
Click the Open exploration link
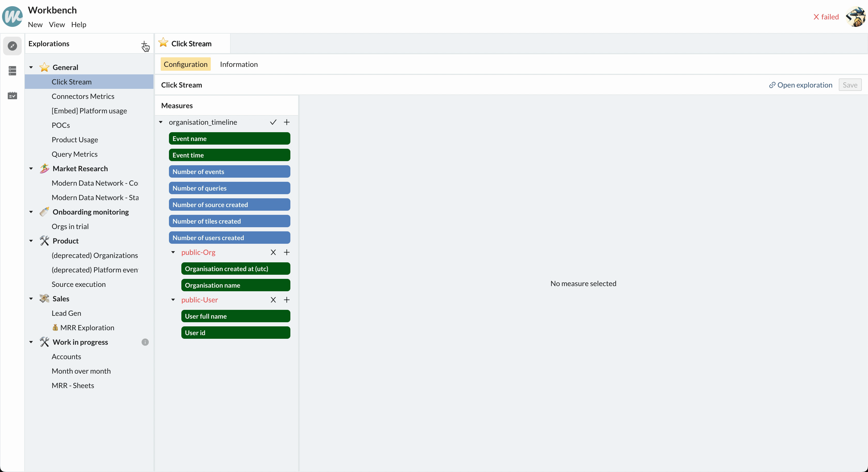coord(801,85)
